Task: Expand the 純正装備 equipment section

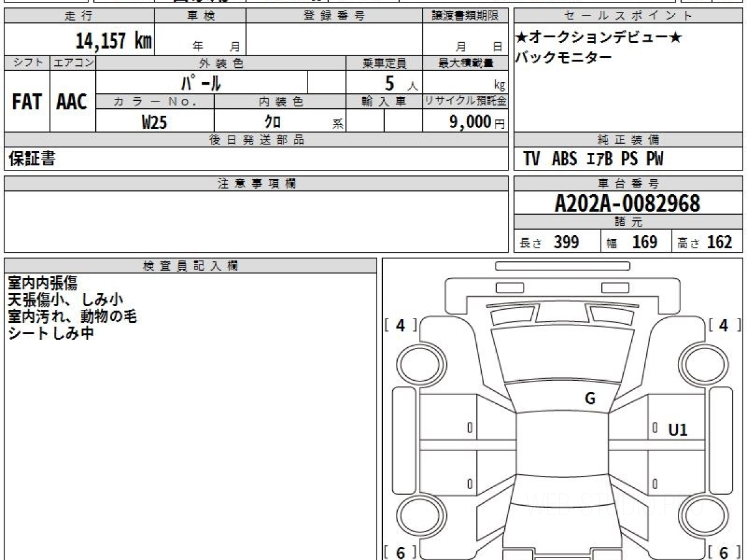Action: [x=627, y=140]
